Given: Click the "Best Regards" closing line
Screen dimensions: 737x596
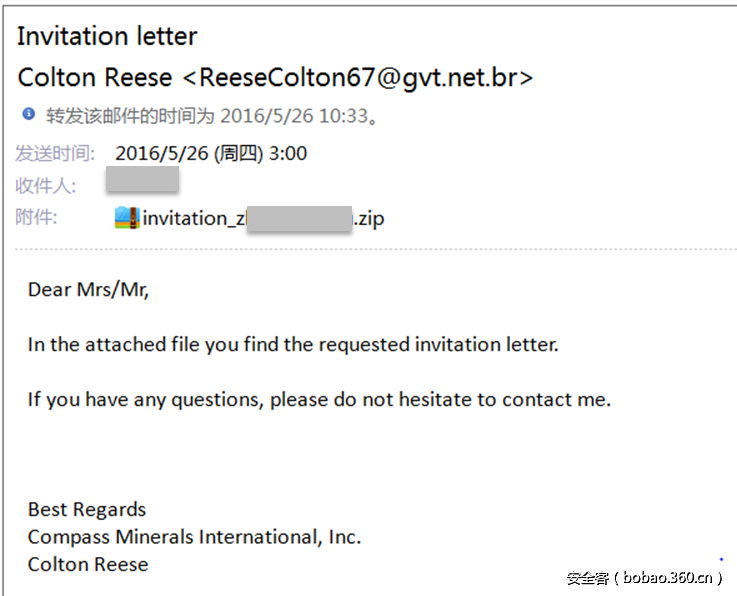Looking at the screenshot, I should pos(87,509).
